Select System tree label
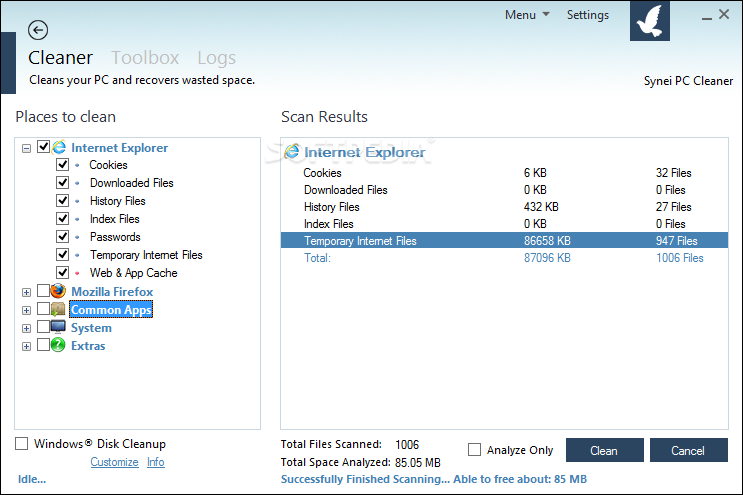743x495 pixels. pyautogui.click(x=91, y=328)
